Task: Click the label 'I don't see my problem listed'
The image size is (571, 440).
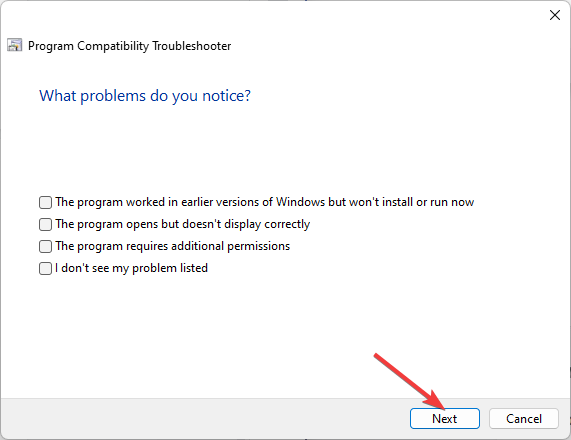Action: pos(131,268)
